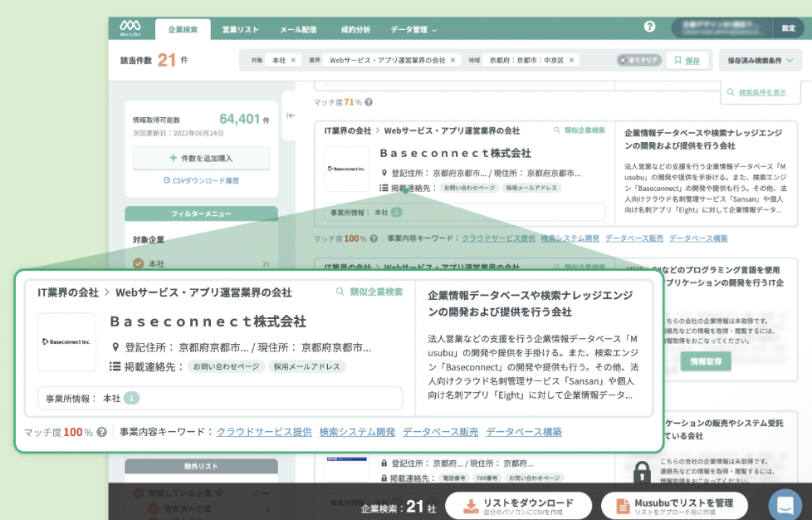The width and height of the screenshot is (812, 520).
Task: Switch to the 営業リスト tab
Action: click(x=240, y=30)
